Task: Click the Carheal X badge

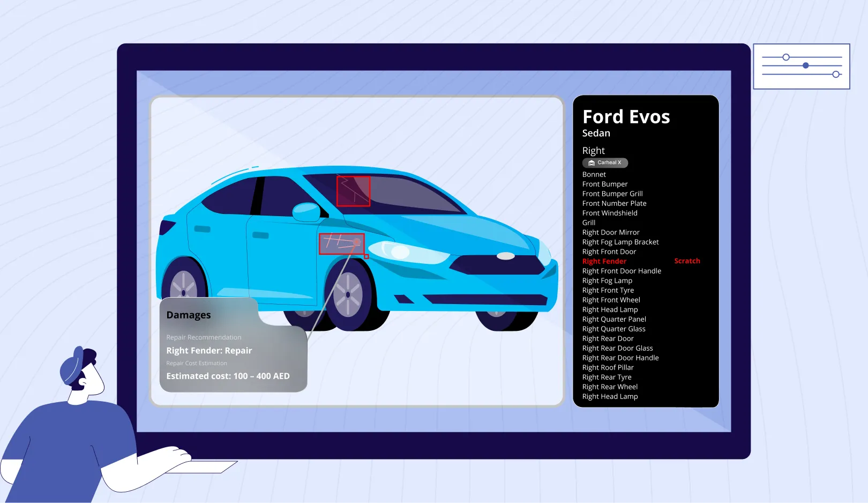Action: click(x=605, y=162)
